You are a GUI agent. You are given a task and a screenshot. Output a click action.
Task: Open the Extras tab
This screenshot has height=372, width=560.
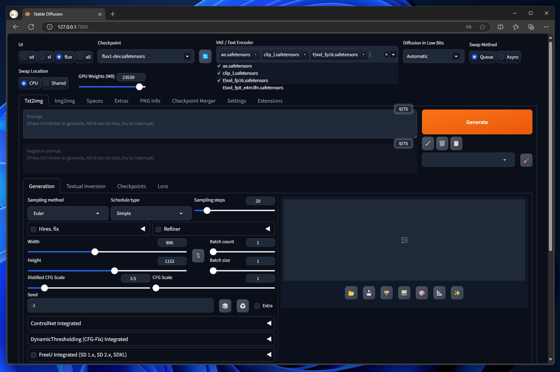pos(121,101)
